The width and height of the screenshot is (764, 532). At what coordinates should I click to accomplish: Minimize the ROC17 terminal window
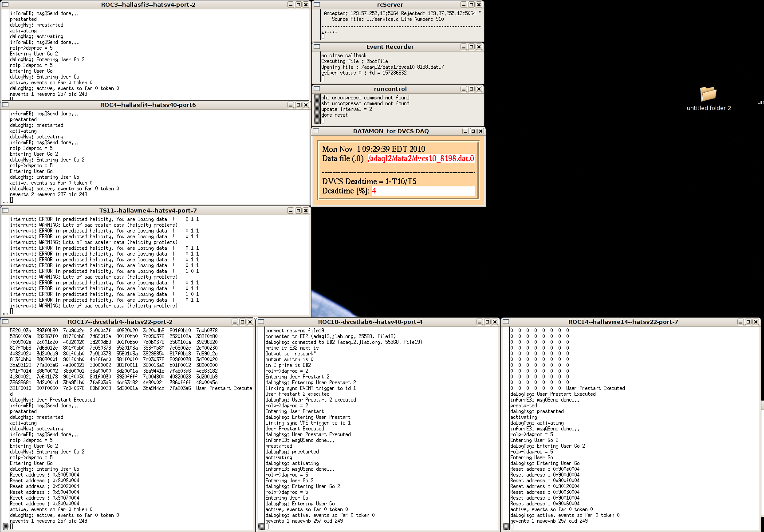[235, 322]
